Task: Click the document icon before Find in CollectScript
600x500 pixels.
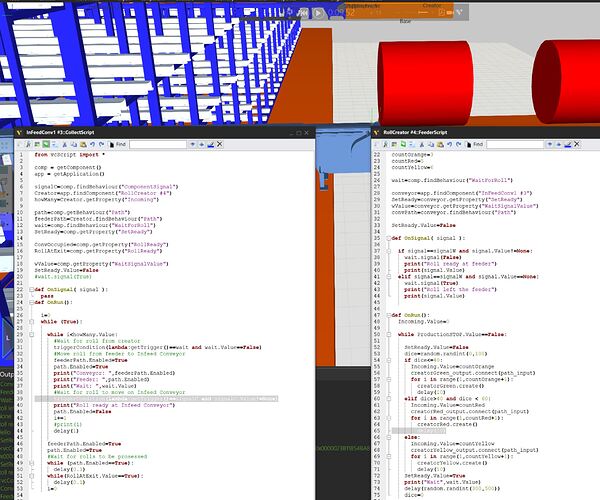Action: (x=112, y=145)
